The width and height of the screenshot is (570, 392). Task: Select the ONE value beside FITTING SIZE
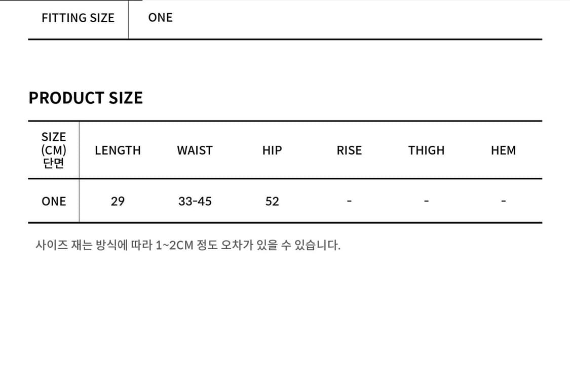click(160, 18)
